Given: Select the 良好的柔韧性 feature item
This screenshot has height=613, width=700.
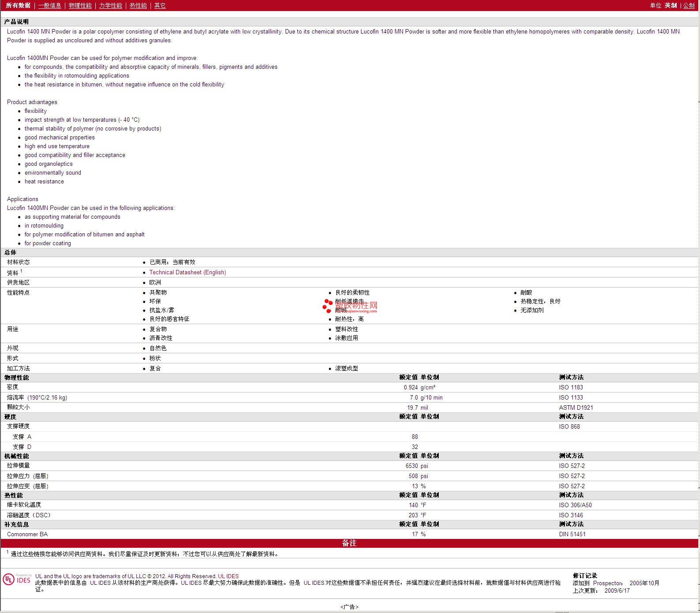Looking at the screenshot, I should (x=352, y=292).
